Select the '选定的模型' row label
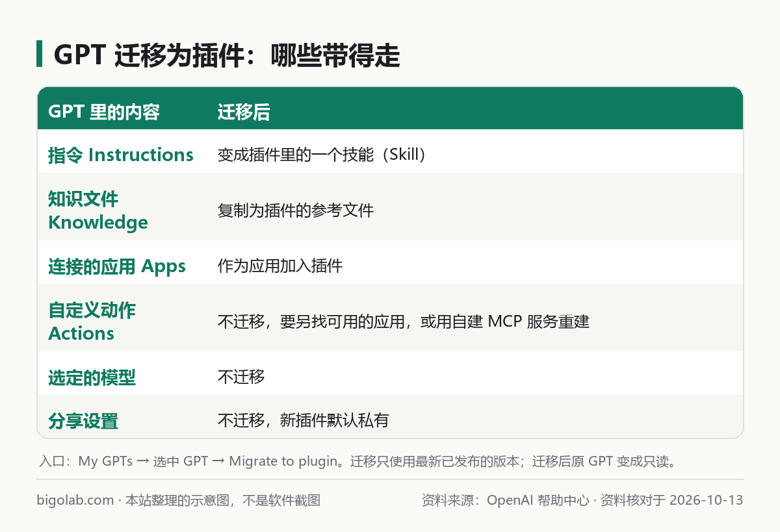Viewport: 780px width, 532px height. (92, 377)
